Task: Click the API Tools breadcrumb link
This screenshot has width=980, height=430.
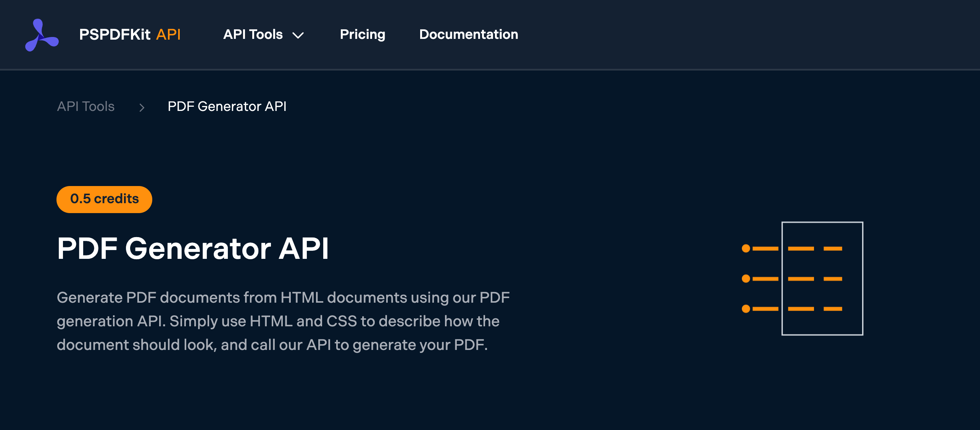Action: point(85,106)
